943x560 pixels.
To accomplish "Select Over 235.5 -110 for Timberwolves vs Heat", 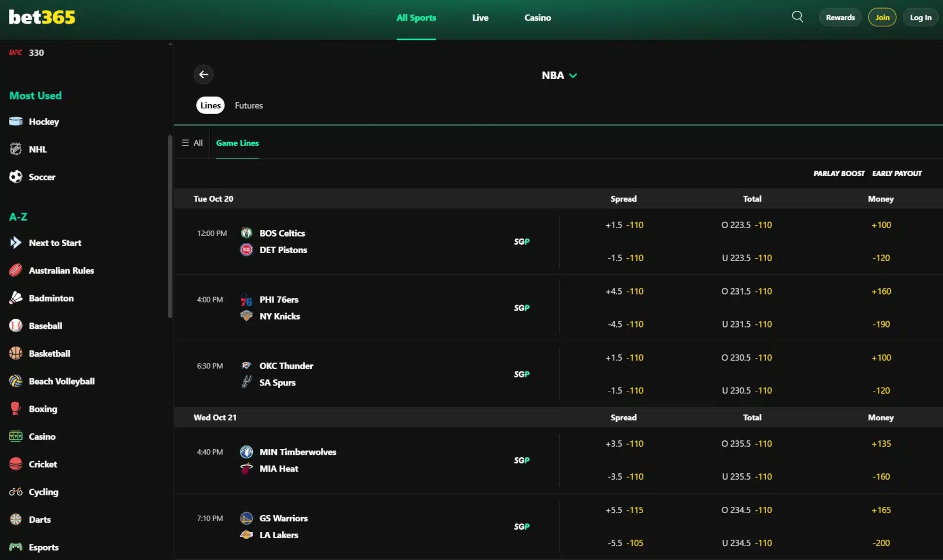I will click(x=746, y=444).
